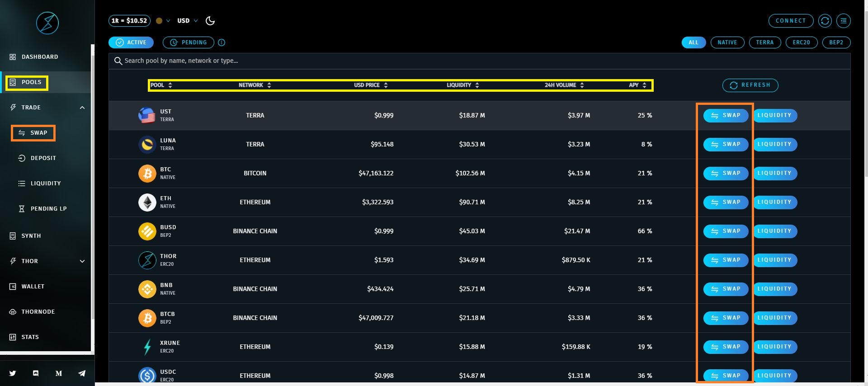Select the ALL pool filter
Viewport: 868px width, 386px height.
point(693,42)
